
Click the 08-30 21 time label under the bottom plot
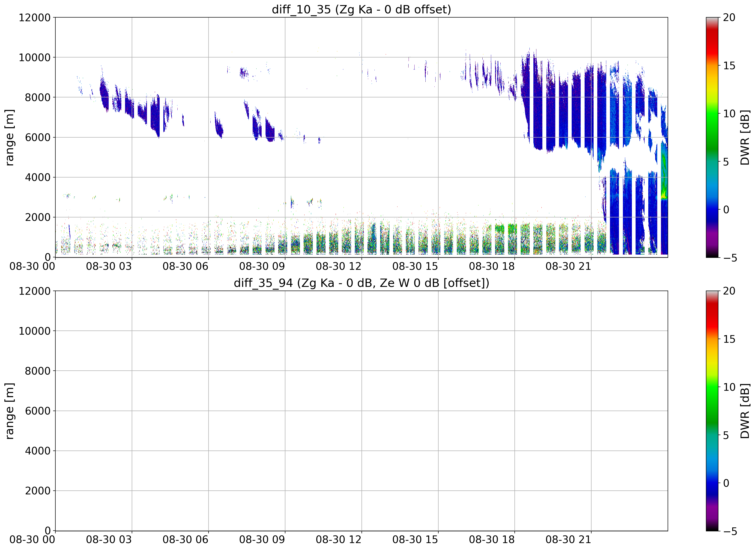568,540
